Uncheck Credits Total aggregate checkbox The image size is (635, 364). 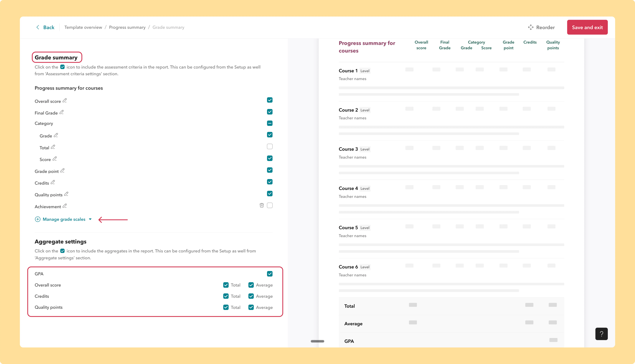click(x=226, y=296)
